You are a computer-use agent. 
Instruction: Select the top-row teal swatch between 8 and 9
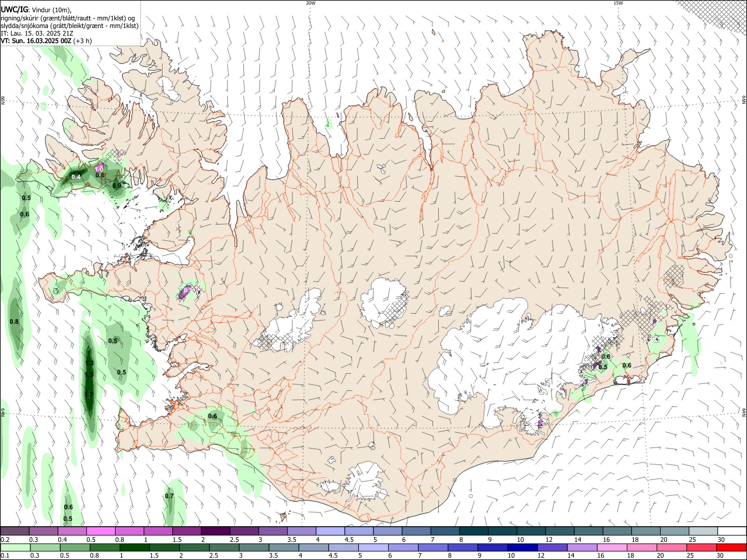(x=474, y=531)
